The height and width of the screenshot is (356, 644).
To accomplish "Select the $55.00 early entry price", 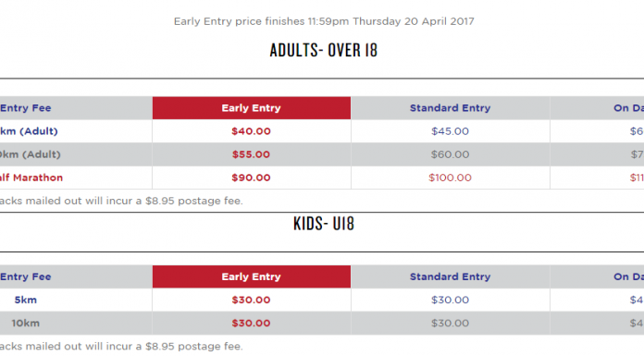I will [x=251, y=154].
